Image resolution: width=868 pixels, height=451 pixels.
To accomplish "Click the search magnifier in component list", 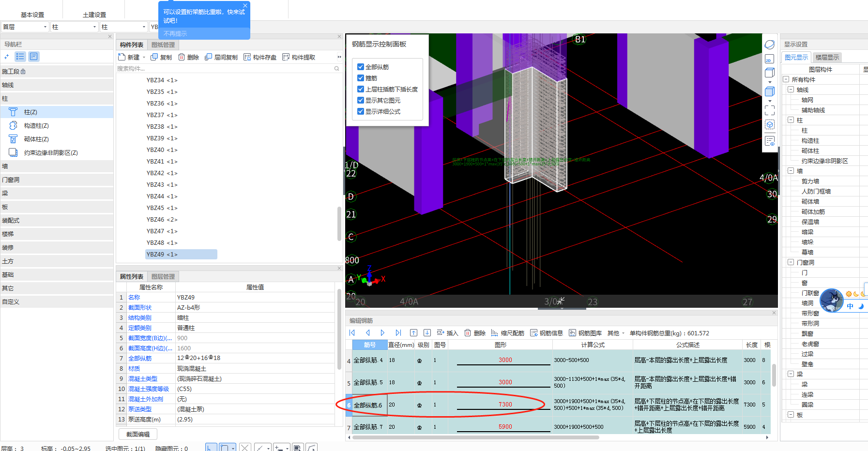I will tap(336, 69).
